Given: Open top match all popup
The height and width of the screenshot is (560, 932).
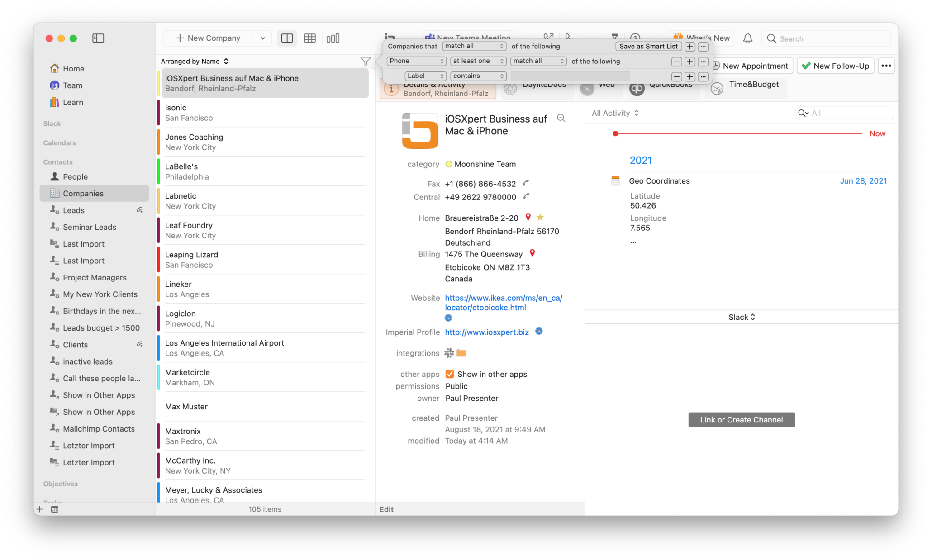Looking at the screenshot, I should click(x=474, y=46).
